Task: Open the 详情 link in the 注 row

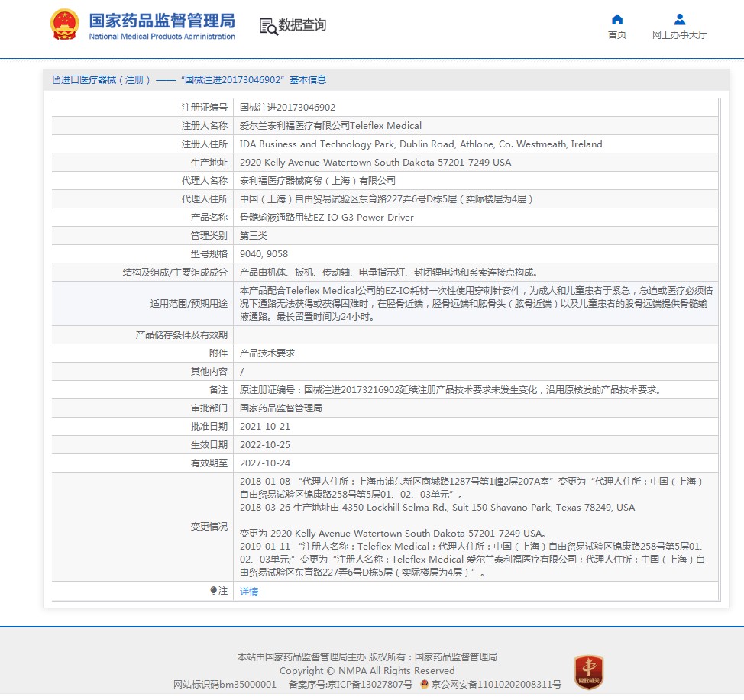Action: tap(248, 592)
